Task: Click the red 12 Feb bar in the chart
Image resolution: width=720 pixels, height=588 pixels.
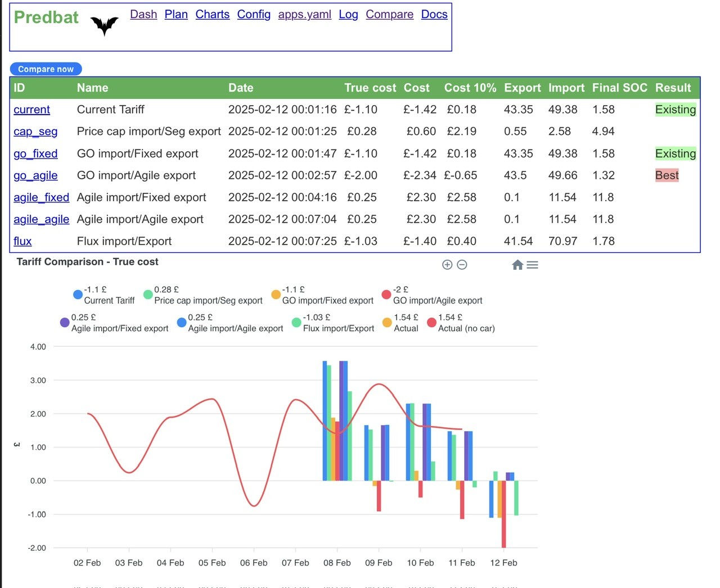Action: (503, 514)
